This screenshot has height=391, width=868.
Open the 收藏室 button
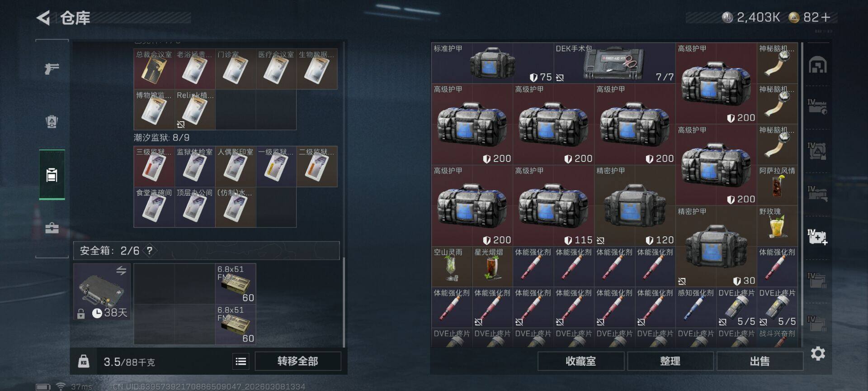click(581, 361)
